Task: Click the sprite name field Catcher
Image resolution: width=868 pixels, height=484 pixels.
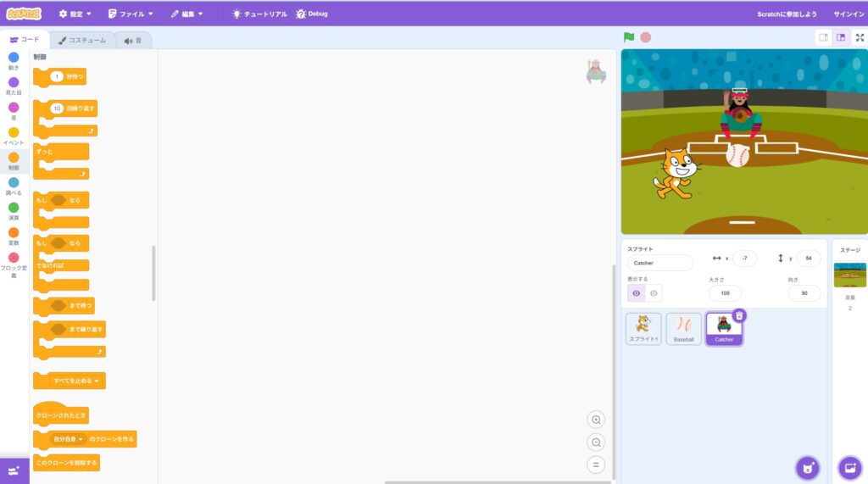Action: [659, 263]
